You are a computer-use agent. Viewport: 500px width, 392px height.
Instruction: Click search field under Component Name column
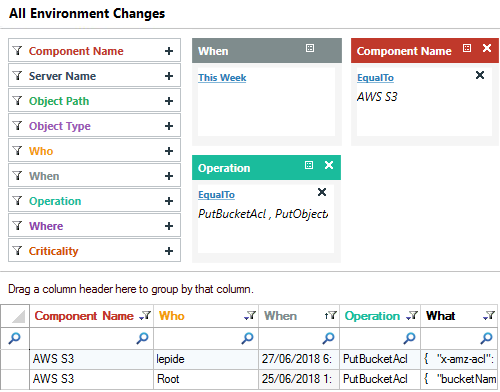(x=91, y=338)
